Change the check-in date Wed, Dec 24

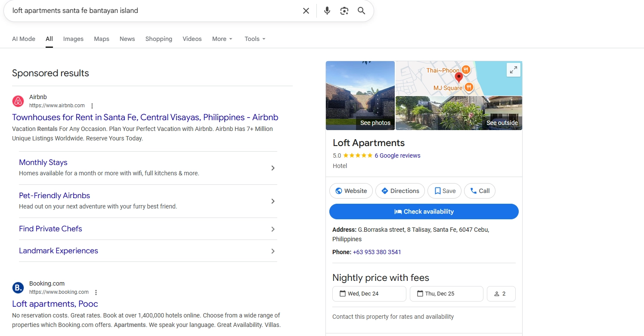(369, 294)
